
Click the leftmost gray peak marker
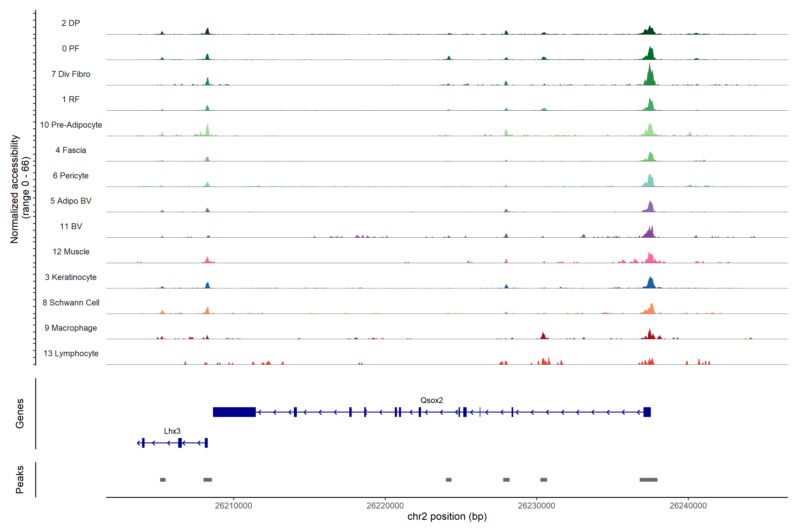(x=163, y=480)
